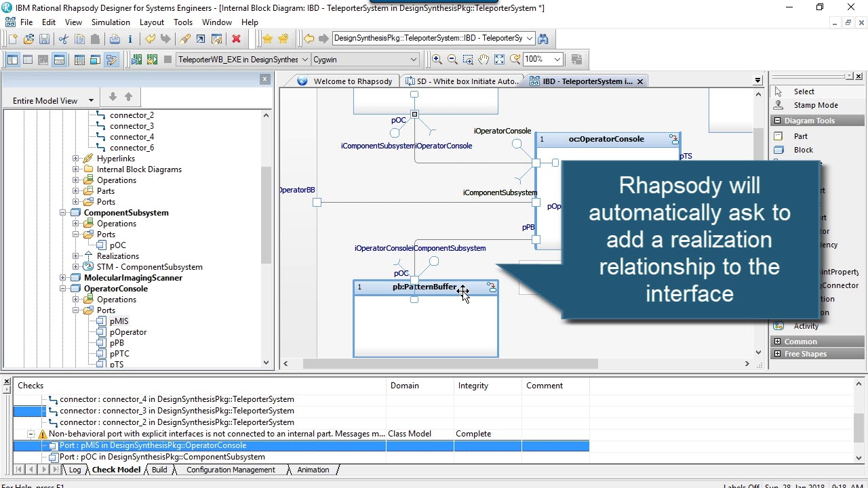The height and width of the screenshot is (488, 868).
Task: Switch to the Build output tab
Action: pos(159,470)
